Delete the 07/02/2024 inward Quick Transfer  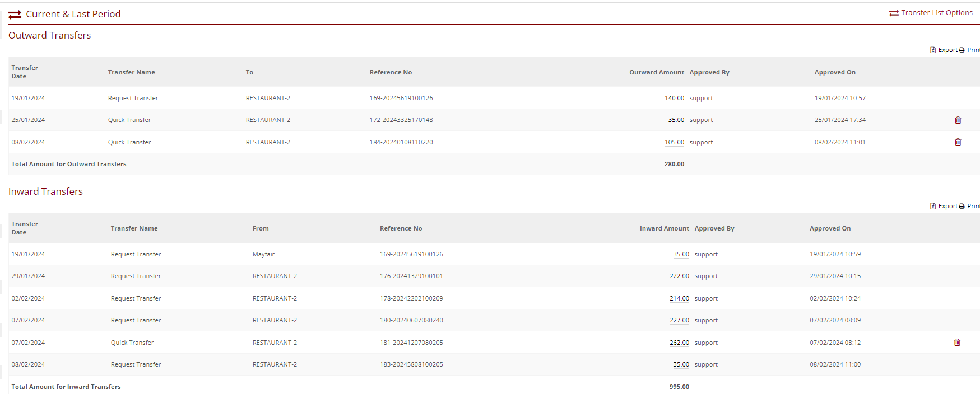[957, 343]
